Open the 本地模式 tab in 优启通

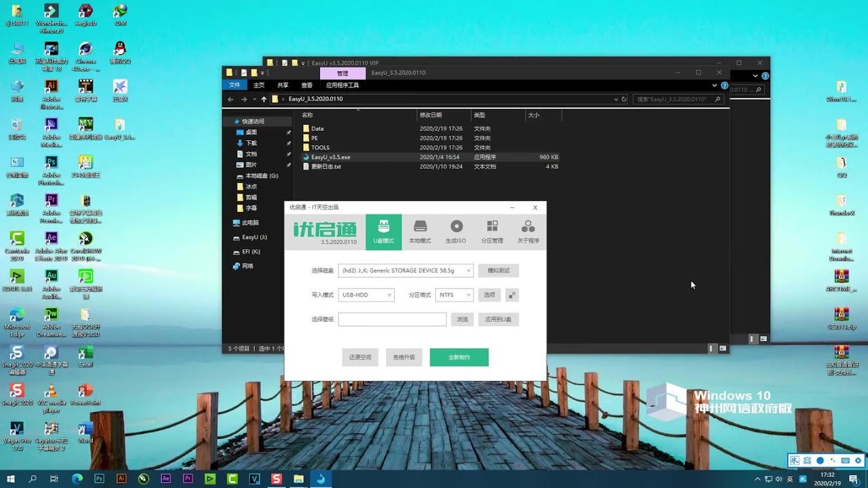click(420, 232)
